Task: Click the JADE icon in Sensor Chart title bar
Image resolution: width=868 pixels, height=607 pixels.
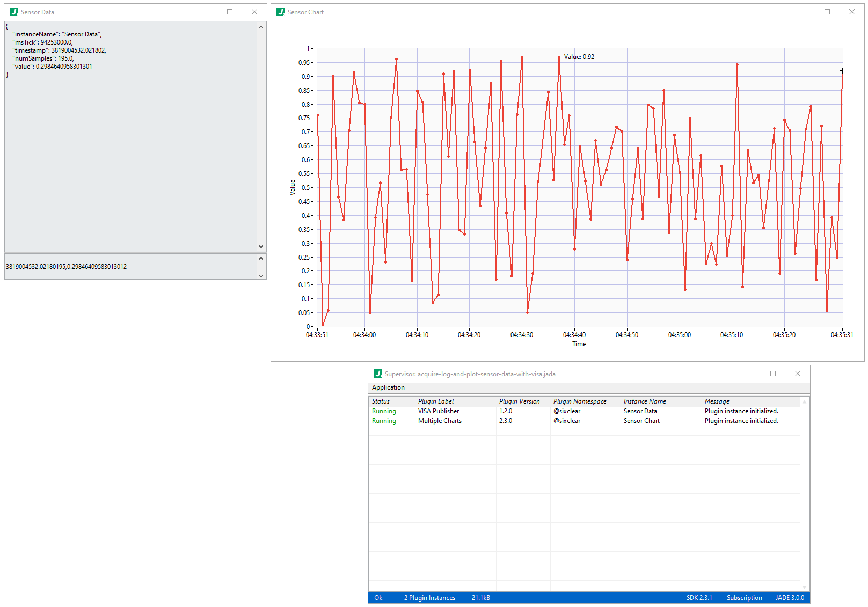Action: tap(280, 12)
